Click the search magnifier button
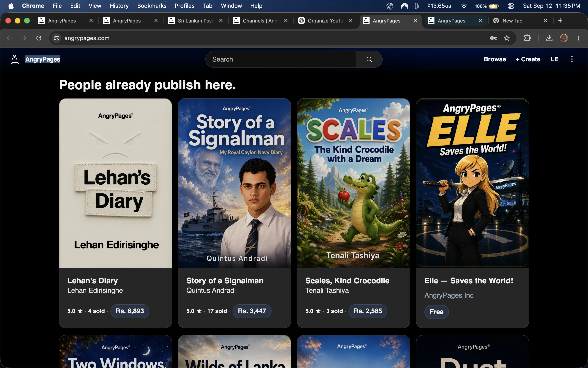This screenshot has height=368, width=588. [369, 59]
